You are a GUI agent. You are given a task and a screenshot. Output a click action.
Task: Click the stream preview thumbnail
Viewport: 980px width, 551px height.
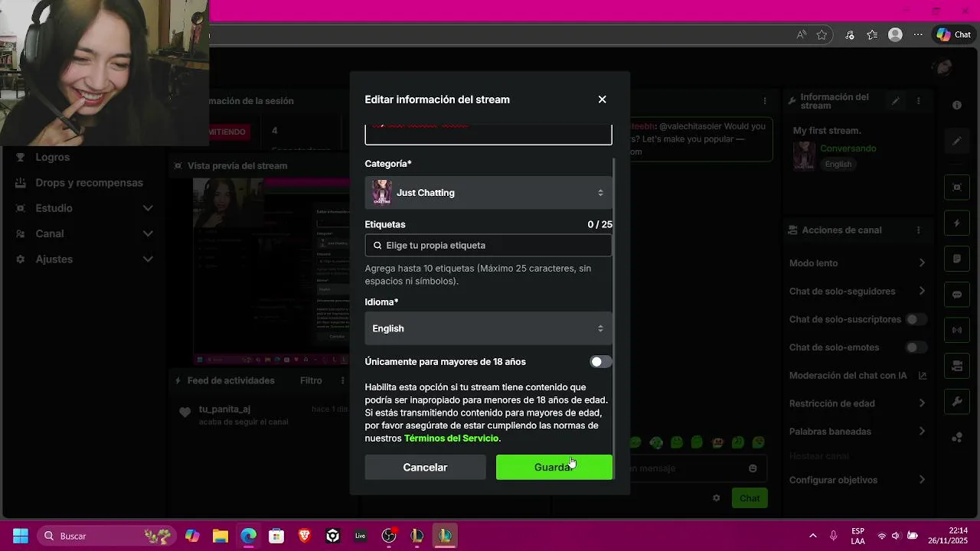tap(272, 272)
